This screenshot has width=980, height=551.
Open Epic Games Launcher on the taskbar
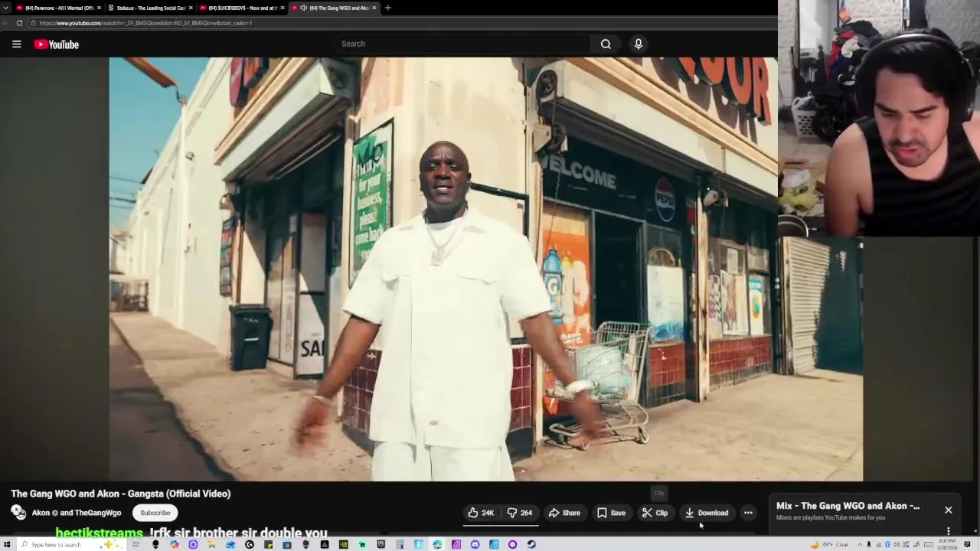(x=381, y=544)
